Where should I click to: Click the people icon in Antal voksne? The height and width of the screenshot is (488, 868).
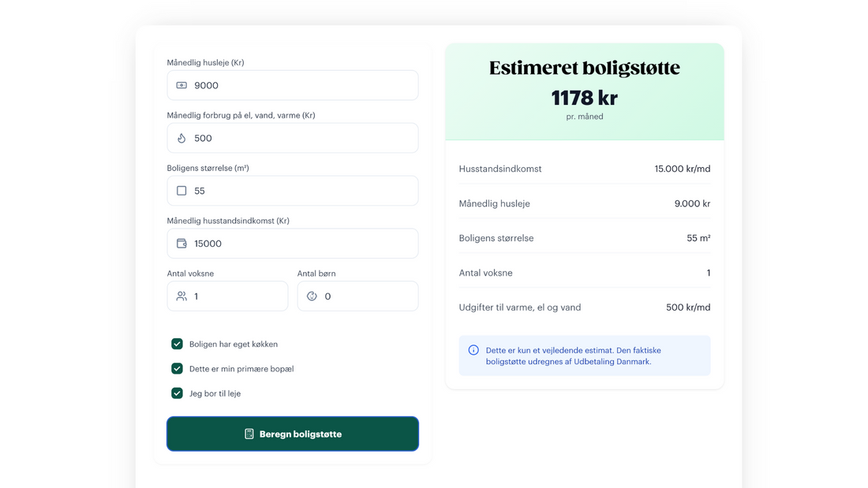181,296
